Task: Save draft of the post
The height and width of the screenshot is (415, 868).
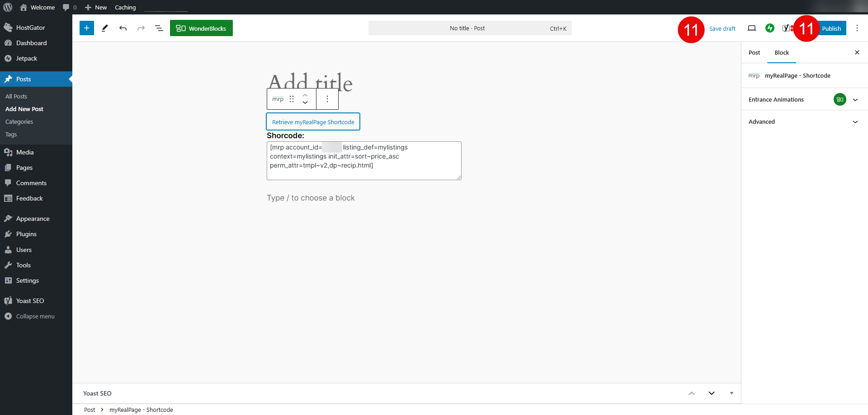Action: pyautogui.click(x=722, y=28)
